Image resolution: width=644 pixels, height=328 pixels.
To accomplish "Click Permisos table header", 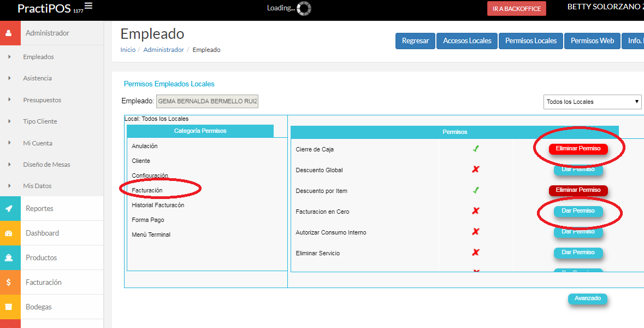I will point(454,132).
